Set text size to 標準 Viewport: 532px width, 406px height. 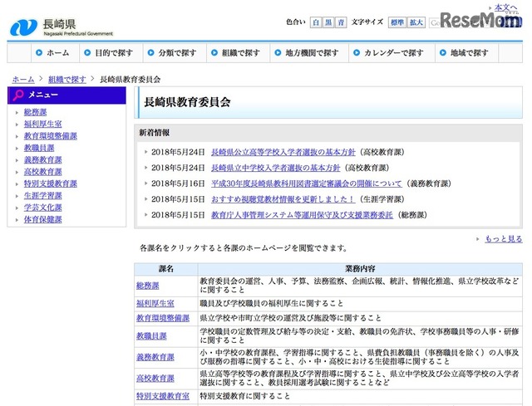click(399, 22)
